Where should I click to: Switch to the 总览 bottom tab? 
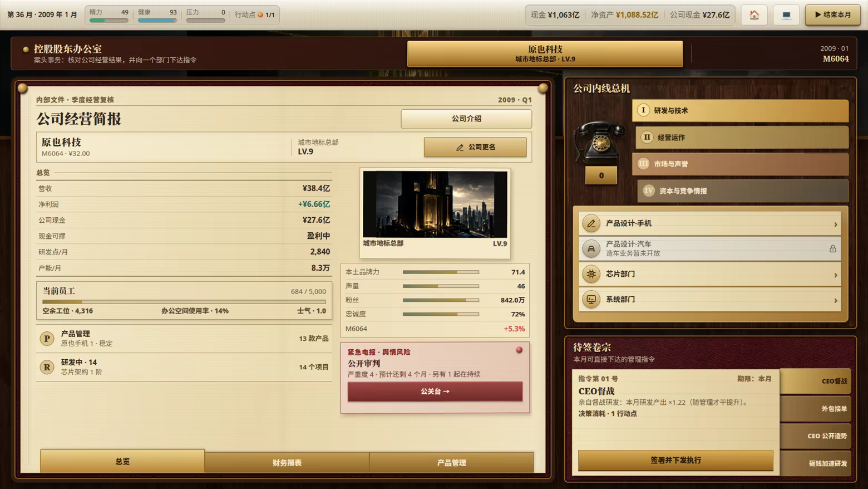[122, 461]
